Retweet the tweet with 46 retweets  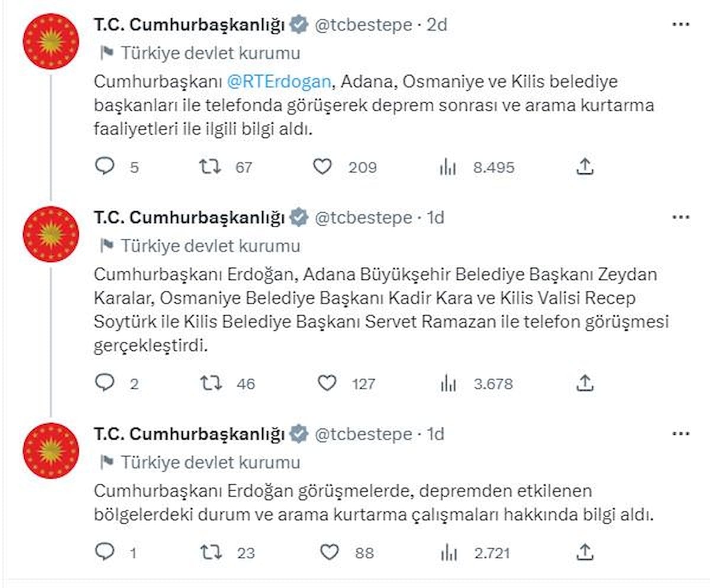(210, 384)
